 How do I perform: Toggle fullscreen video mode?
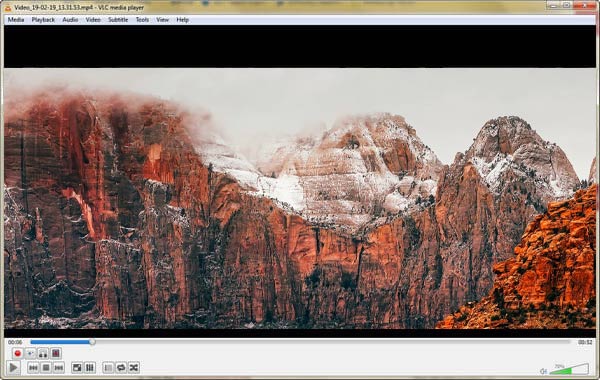coord(77,368)
